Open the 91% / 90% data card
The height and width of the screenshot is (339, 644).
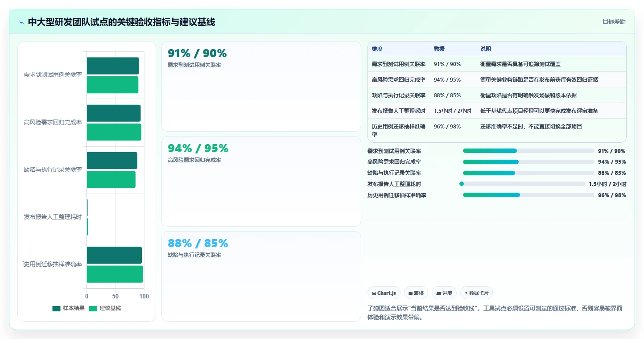click(261, 87)
